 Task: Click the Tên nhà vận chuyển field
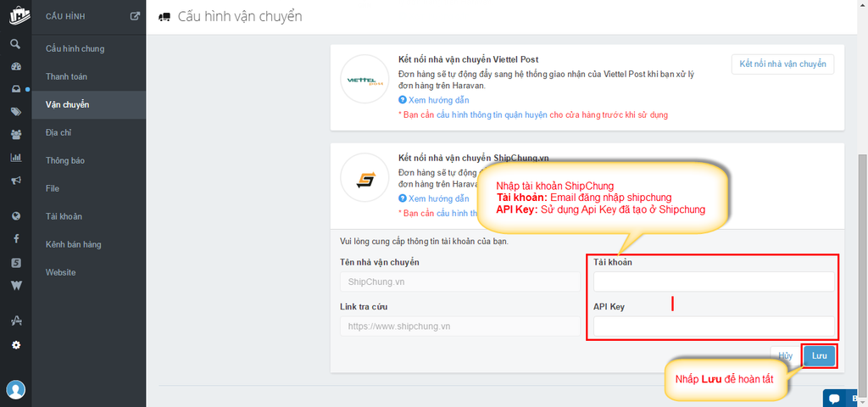click(x=460, y=282)
